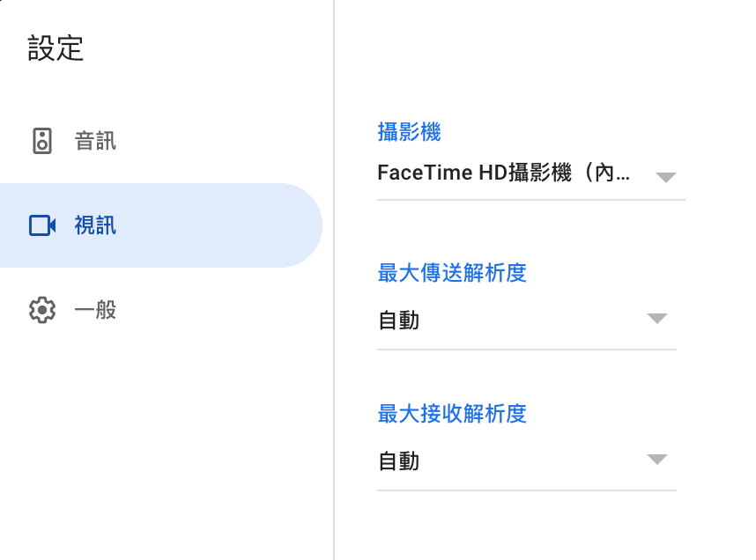The width and height of the screenshot is (756, 560).
Task: Open the 最大傳送解析度 dropdown arrow
Action: pyautogui.click(x=657, y=318)
